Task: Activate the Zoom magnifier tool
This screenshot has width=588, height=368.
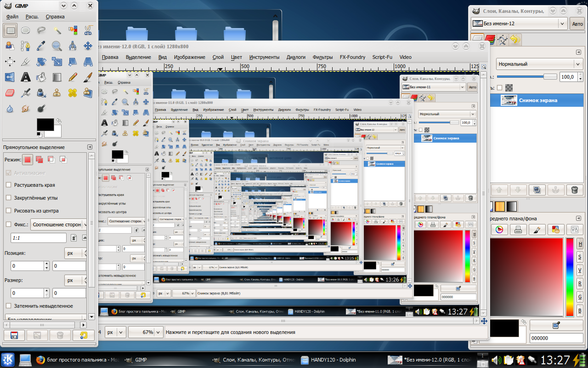Action: tap(57, 46)
